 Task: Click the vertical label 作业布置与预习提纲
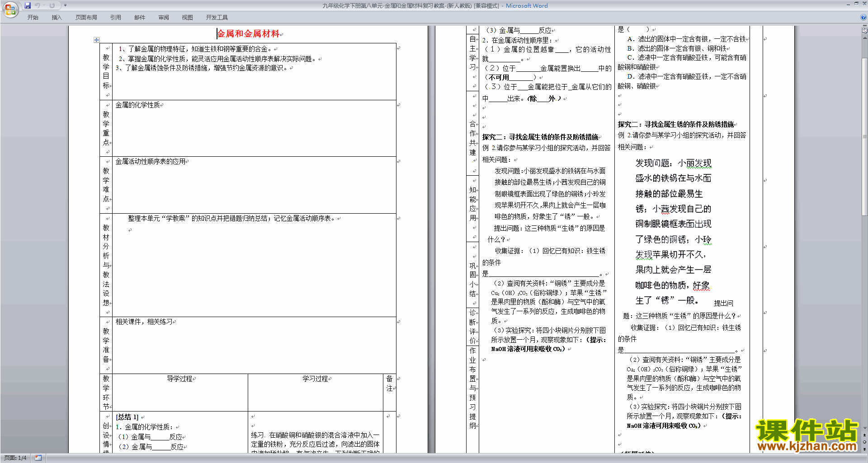click(472, 388)
